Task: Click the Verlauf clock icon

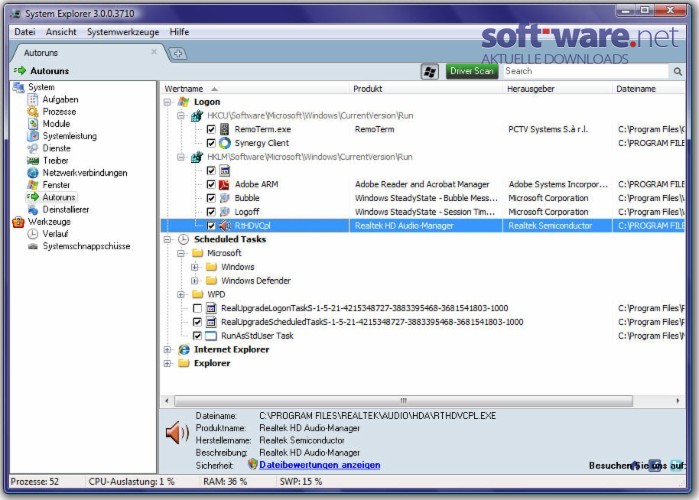Action: (33, 234)
